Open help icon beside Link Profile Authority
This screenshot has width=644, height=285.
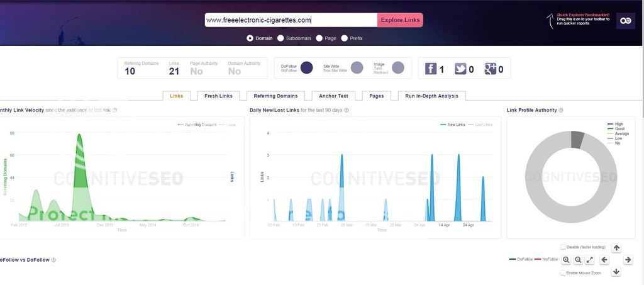[x=561, y=110]
